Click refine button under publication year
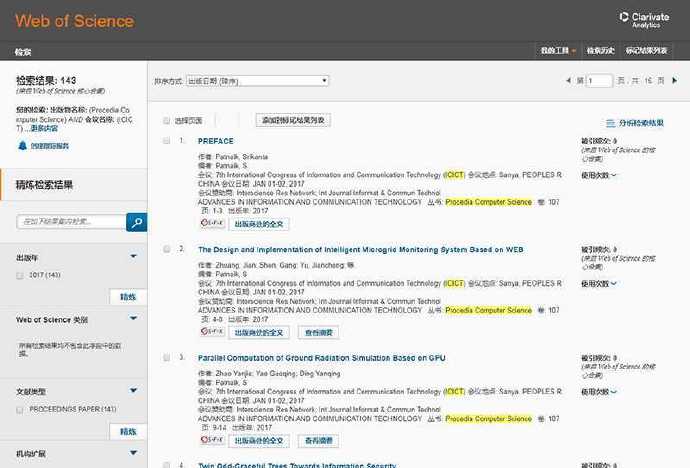Screen dimensions: 690x468 tap(128, 297)
